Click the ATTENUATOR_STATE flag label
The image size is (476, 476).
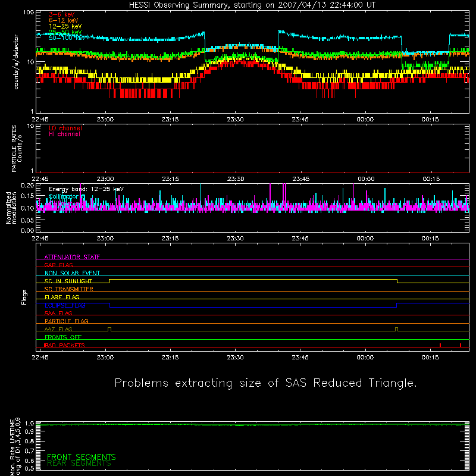[x=72, y=257]
